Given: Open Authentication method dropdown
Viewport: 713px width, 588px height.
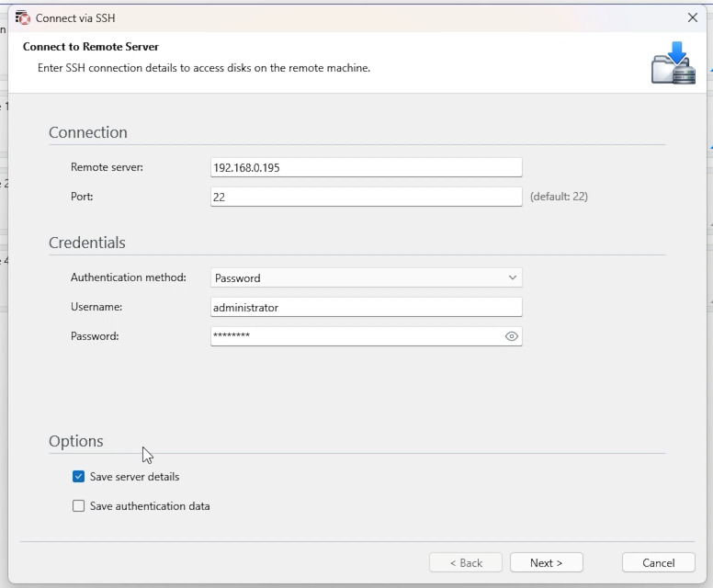Looking at the screenshot, I should coord(366,277).
